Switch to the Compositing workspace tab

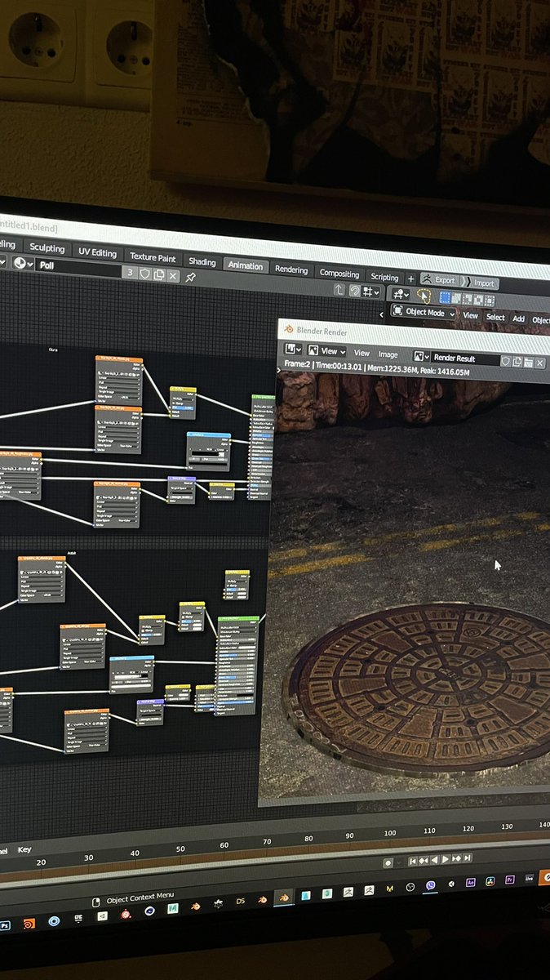pyautogui.click(x=339, y=274)
